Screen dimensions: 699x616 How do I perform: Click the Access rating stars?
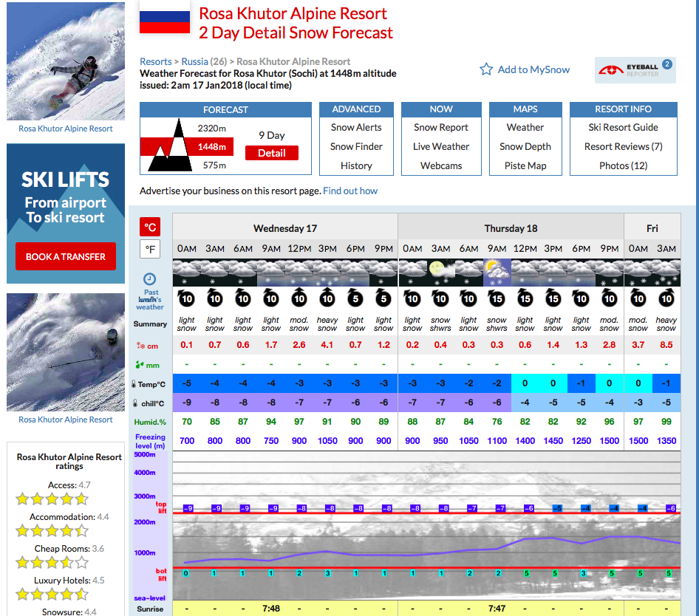(52, 499)
